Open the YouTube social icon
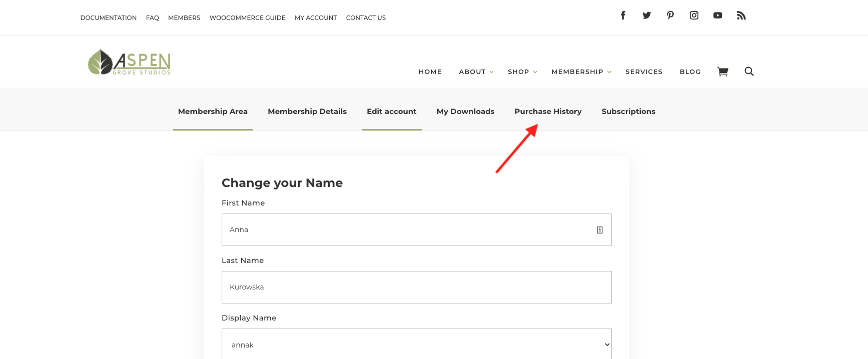Image resolution: width=868 pixels, height=359 pixels. 717,15
